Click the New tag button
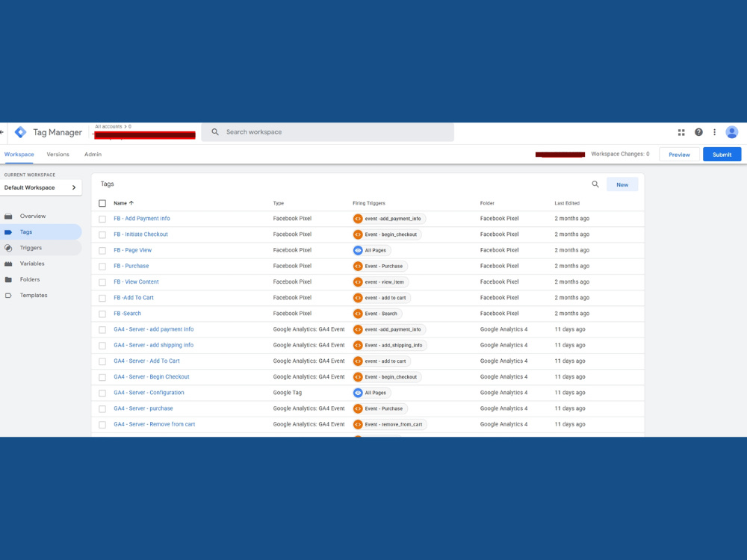This screenshot has width=747, height=560. [x=622, y=184]
